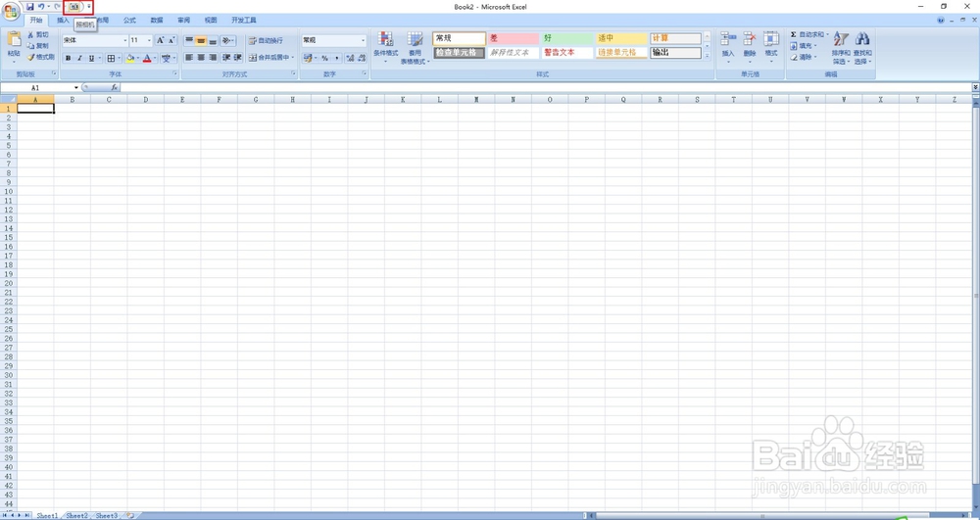The image size is (980, 520).
Task: Toggle Middle Align for cell text
Action: [x=201, y=40]
